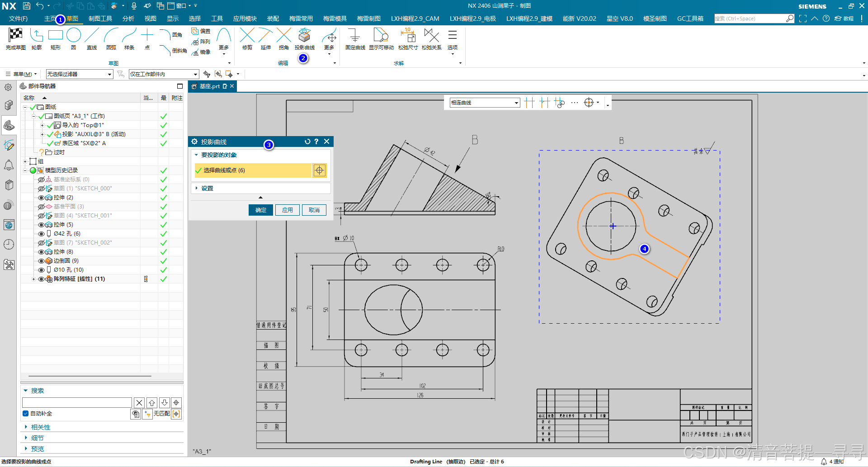Click the Pattern (阵列) curve tool
Image resolution: width=868 pixels, height=467 pixels.
201,42
